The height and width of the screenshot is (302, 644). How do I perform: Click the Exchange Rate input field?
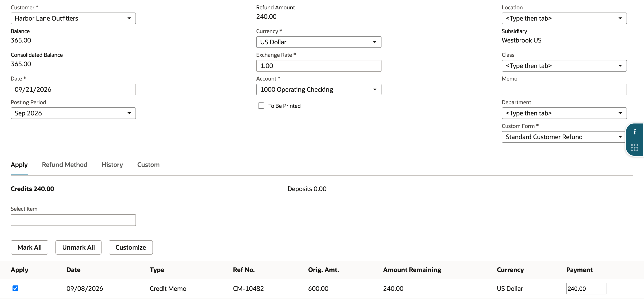tap(318, 66)
